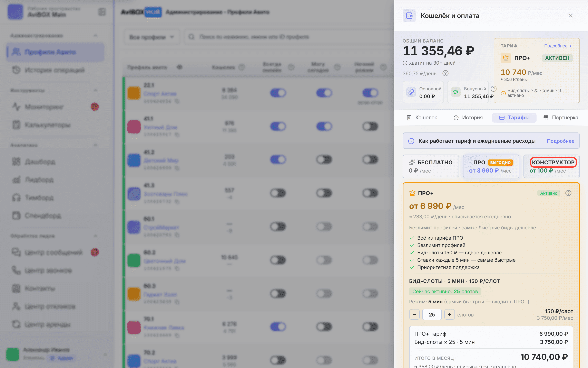Click the Тимборд headset icon in sidebar
The image size is (588, 368).
click(x=16, y=198)
